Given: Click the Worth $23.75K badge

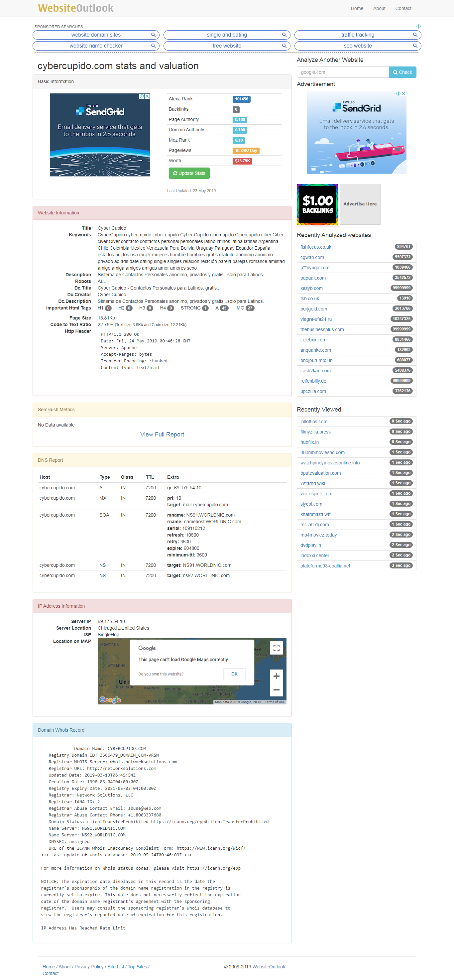Looking at the screenshot, I should coord(242,161).
